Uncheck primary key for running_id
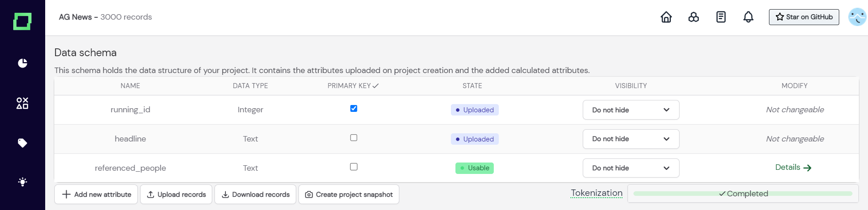 tap(354, 109)
